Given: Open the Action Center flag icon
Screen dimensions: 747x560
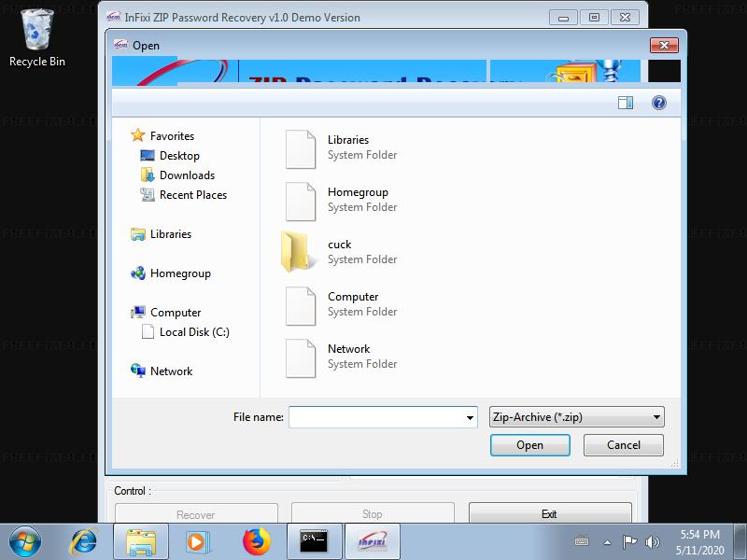Looking at the screenshot, I should click(x=629, y=542).
